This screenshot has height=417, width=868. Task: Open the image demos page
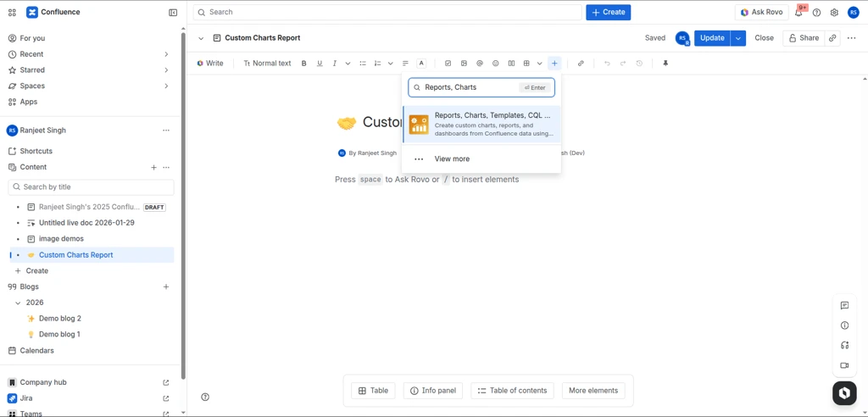[x=61, y=239]
